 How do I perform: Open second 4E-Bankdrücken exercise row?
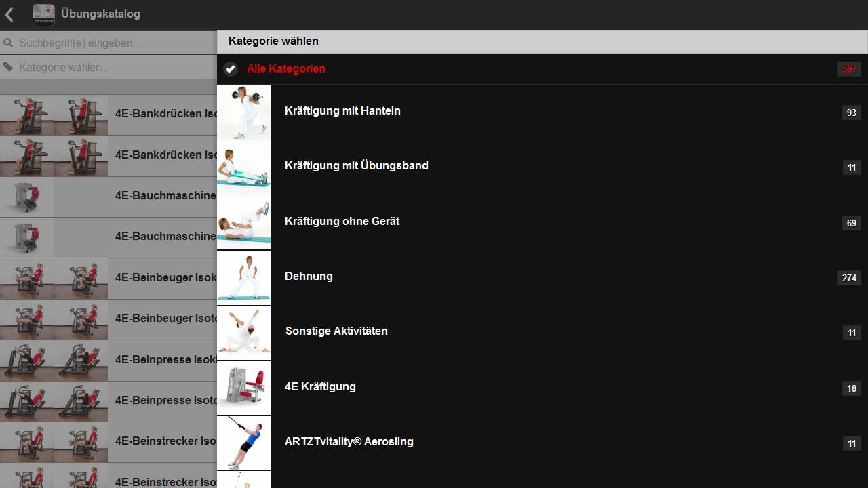(x=108, y=156)
